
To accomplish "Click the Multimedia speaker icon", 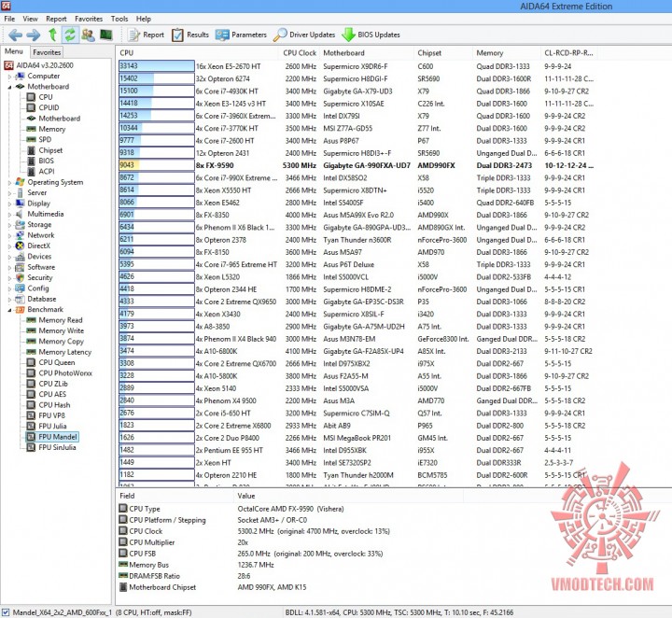I will (x=20, y=215).
